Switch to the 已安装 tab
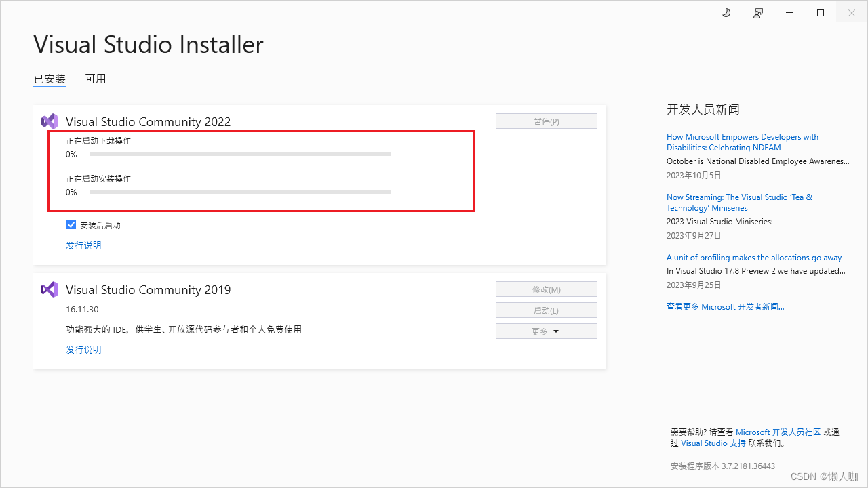Screen dimensions: 868x488 [50, 79]
